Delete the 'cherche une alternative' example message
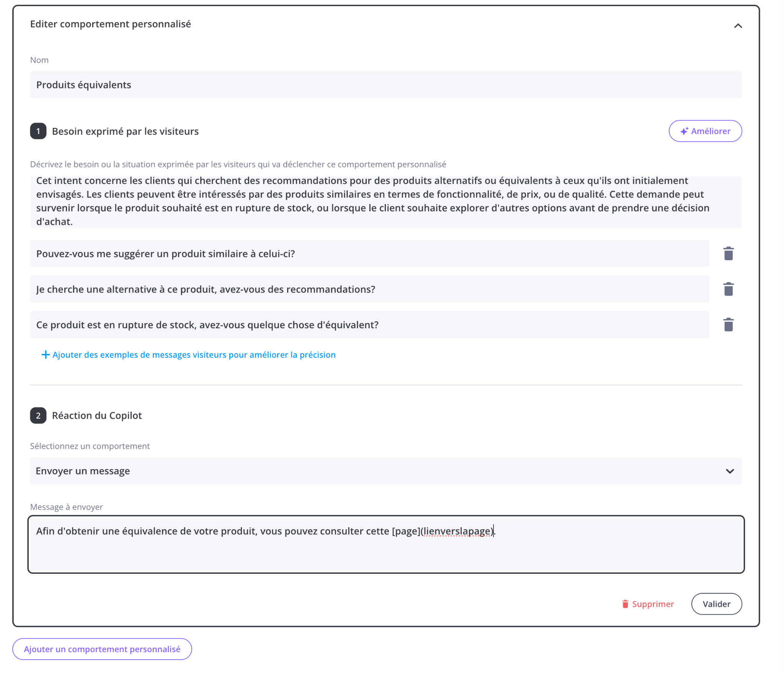Viewport: 784px width, 673px height. point(728,289)
